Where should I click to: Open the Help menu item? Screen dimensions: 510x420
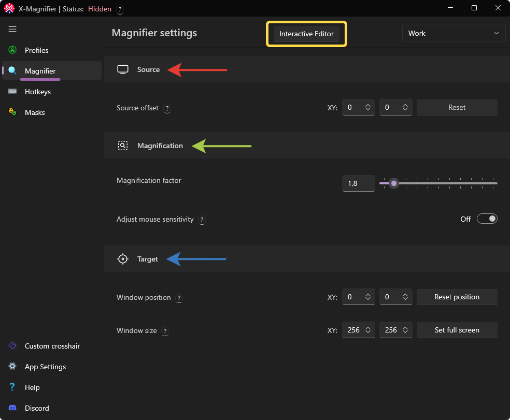(x=32, y=387)
